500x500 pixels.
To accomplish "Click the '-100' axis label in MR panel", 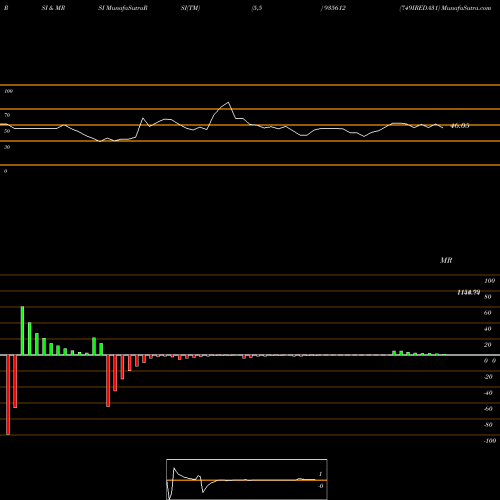I will [490, 441].
